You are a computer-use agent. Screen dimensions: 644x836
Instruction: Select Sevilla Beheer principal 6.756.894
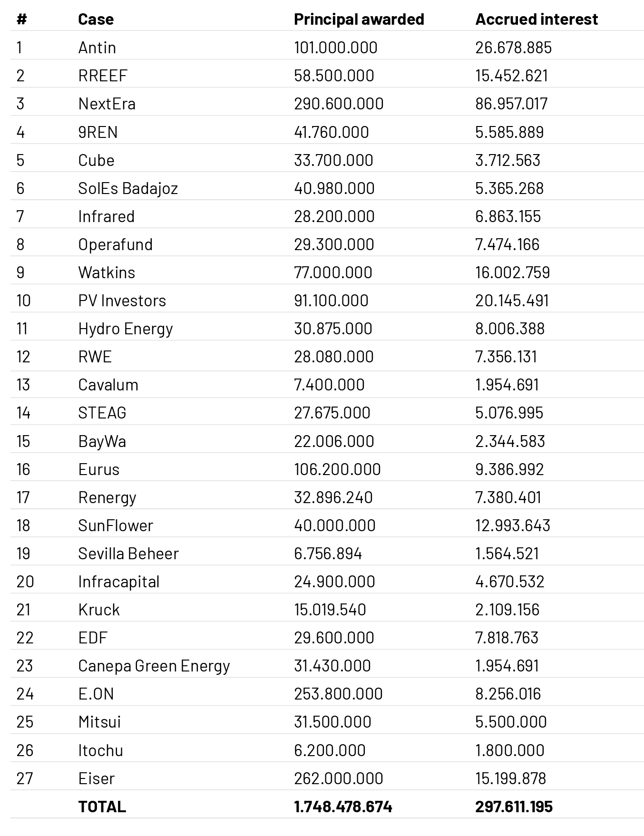(x=328, y=554)
